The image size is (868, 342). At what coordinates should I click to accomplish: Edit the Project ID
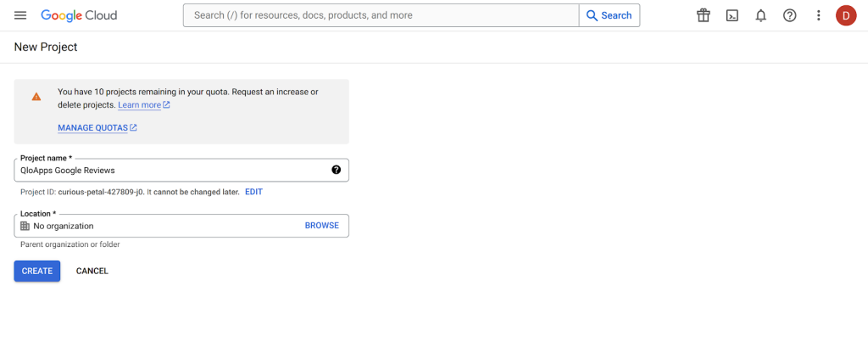click(x=253, y=192)
